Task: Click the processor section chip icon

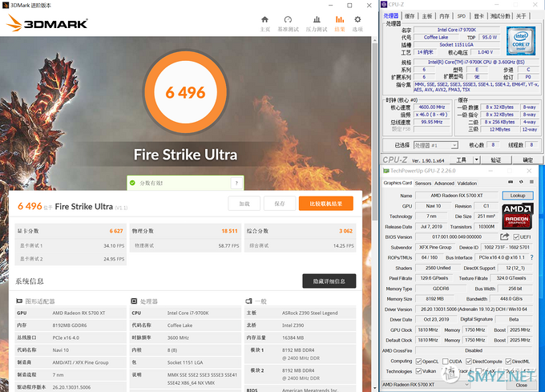Action: (x=134, y=301)
